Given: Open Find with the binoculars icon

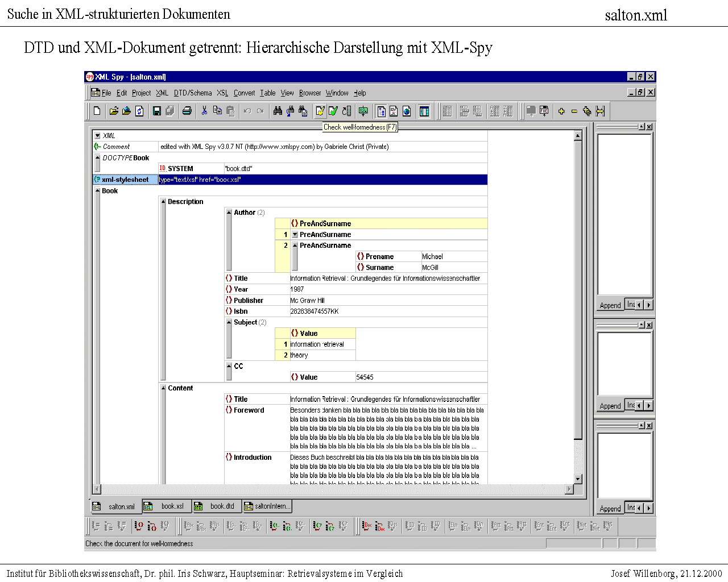Looking at the screenshot, I should coord(278,111).
